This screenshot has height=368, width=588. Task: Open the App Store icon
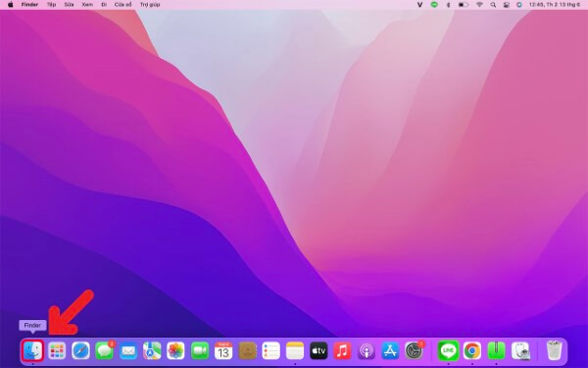(390, 351)
